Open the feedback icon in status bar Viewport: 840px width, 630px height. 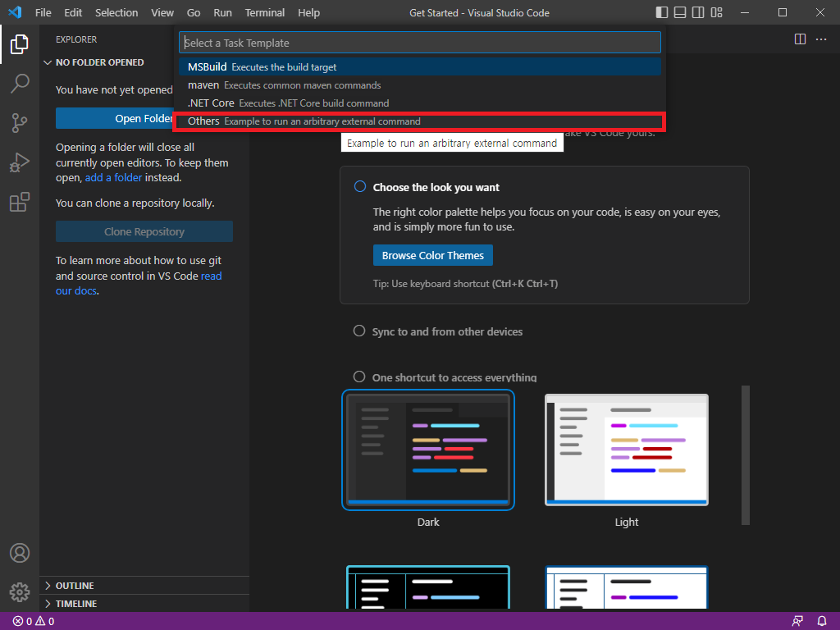pos(797,622)
